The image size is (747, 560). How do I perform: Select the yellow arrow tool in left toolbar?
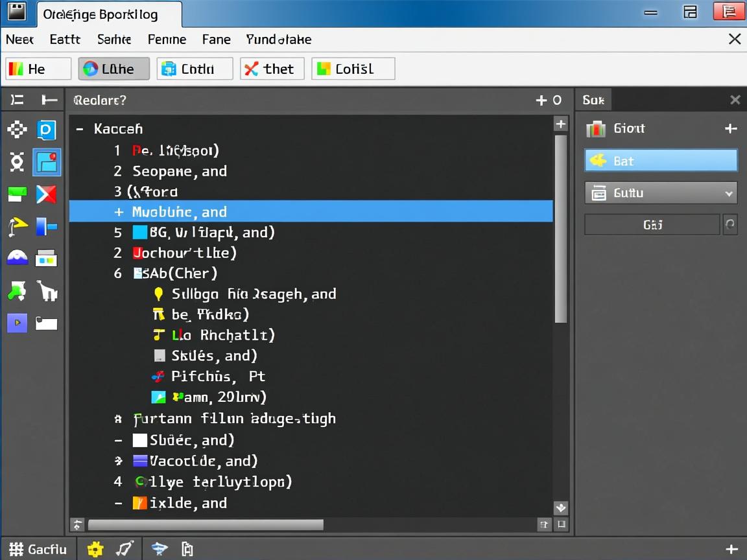pyautogui.click(x=18, y=226)
